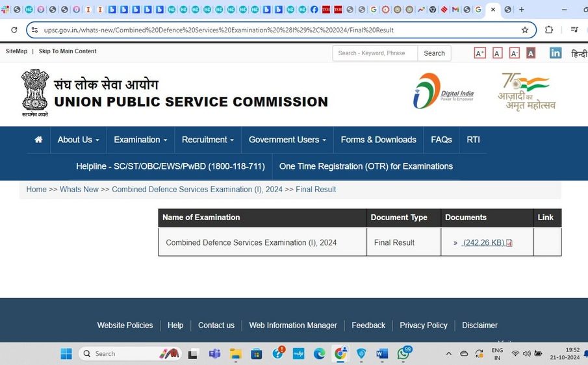Open the Forms & Downloads menu item
Image resolution: width=588 pixels, height=365 pixels.
tap(378, 140)
